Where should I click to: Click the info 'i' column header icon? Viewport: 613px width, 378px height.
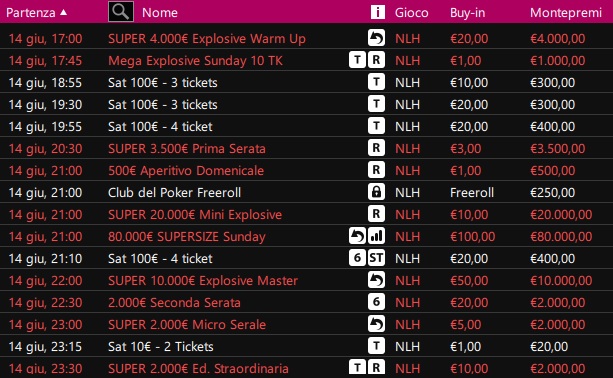pyautogui.click(x=378, y=12)
